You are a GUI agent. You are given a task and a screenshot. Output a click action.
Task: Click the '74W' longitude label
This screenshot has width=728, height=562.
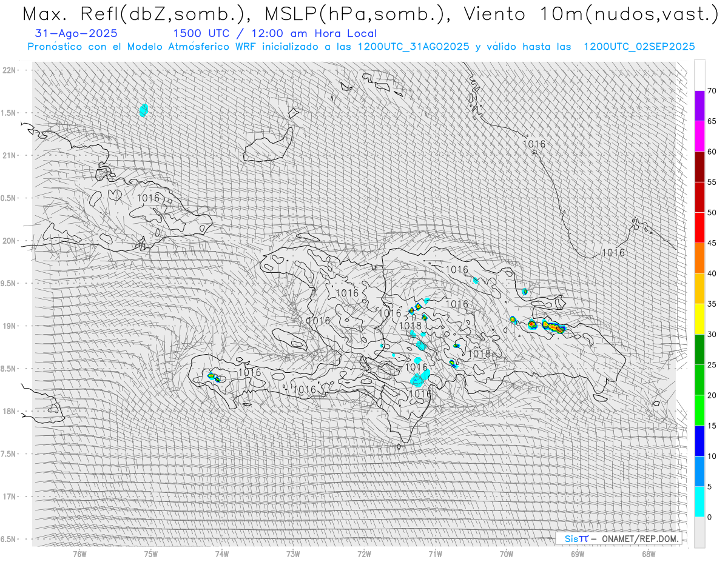click(222, 554)
